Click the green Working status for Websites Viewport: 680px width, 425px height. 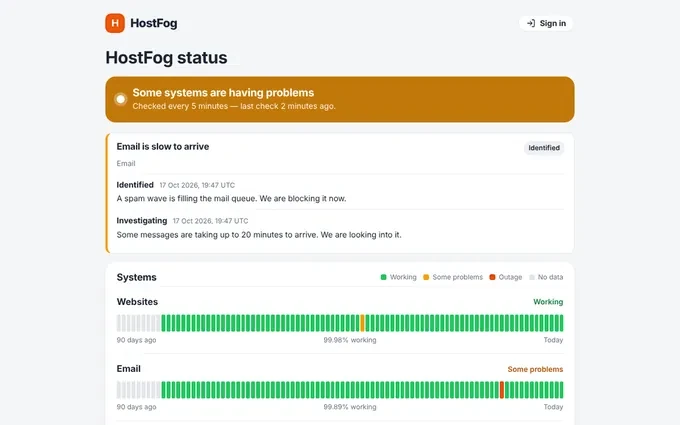(548, 302)
